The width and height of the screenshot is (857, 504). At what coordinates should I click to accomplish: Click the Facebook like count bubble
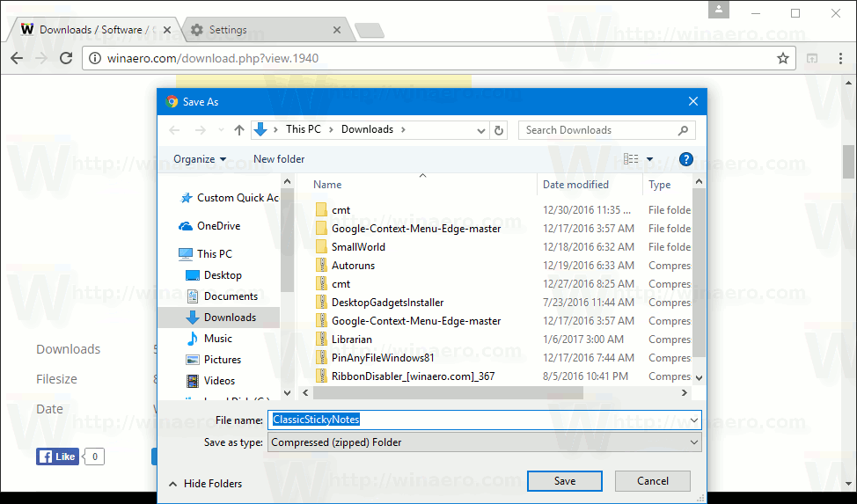[95, 457]
